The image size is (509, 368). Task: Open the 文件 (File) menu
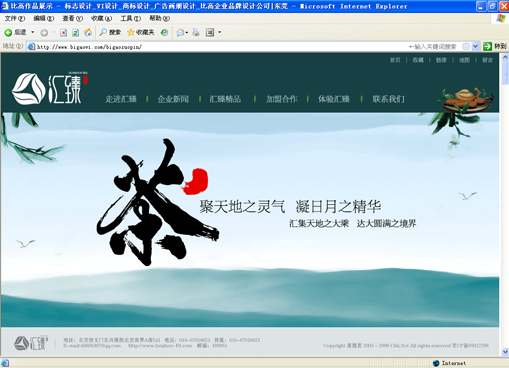15,18
